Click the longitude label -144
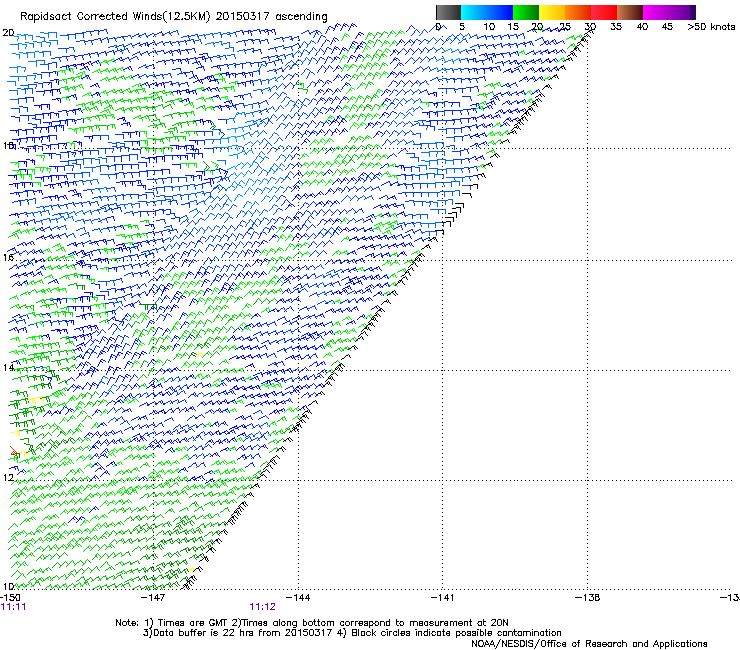Image resolution: width=740 pixels, height=650 pixels. [x=299, y=598]
